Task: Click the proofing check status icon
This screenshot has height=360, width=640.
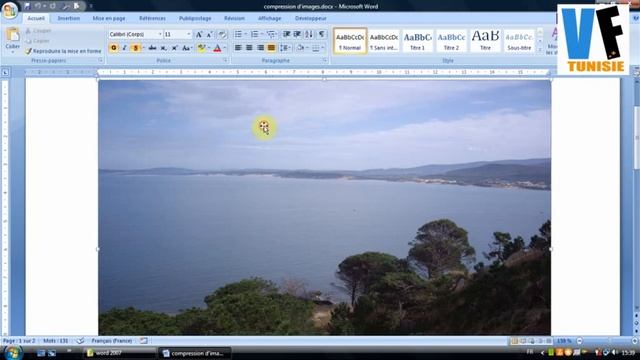Action: [x=80, y=341]
